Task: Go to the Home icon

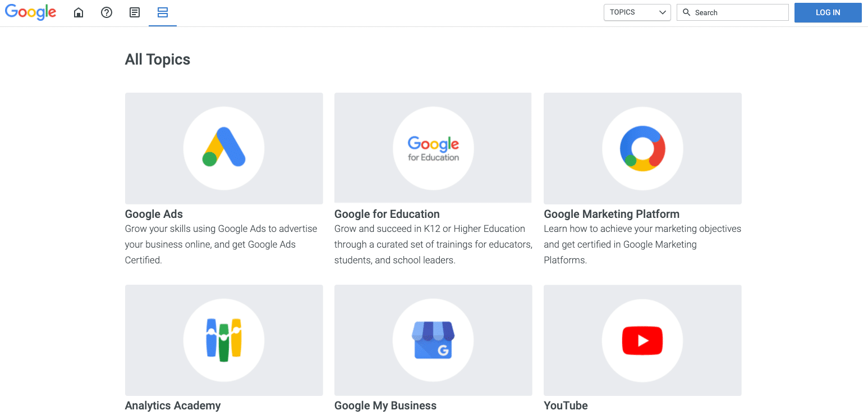Action: [x=79, y=12]
